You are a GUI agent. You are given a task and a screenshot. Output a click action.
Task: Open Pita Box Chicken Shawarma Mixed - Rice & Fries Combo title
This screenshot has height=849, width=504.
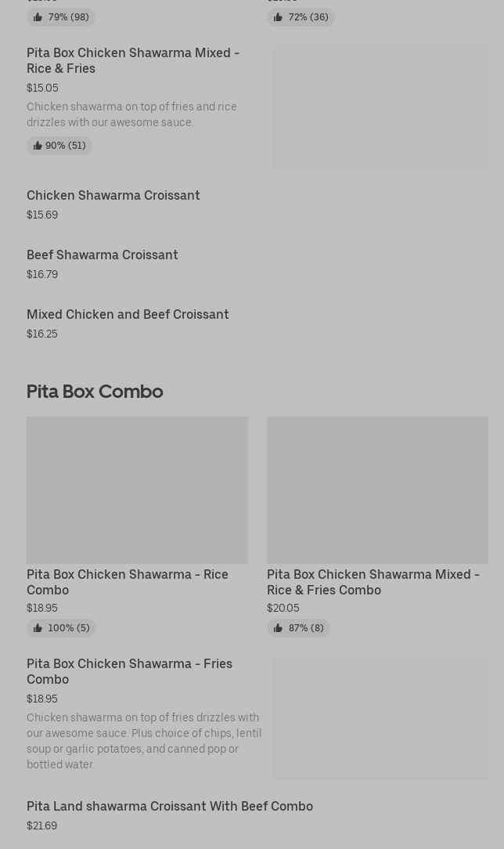tap(373, 582)
